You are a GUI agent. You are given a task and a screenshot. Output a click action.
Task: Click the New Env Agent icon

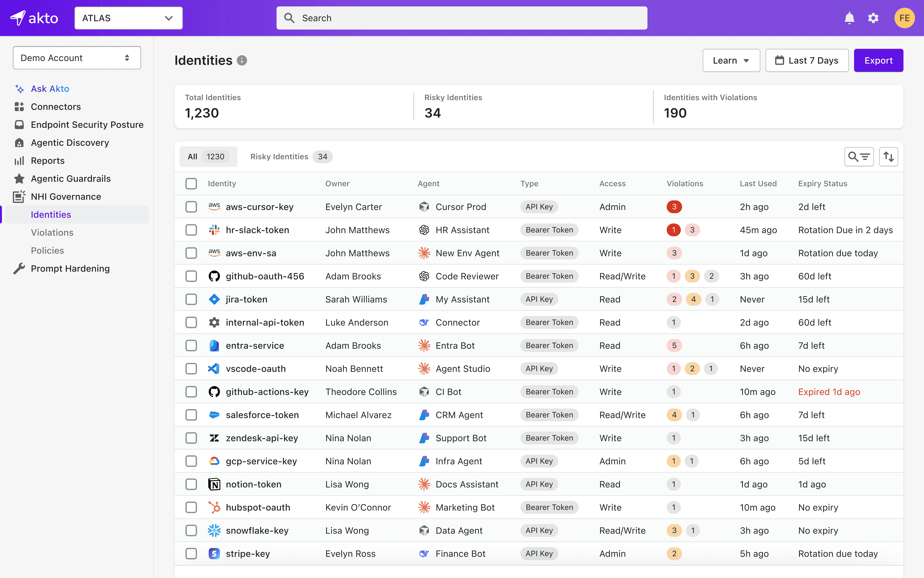click(424, 253)
